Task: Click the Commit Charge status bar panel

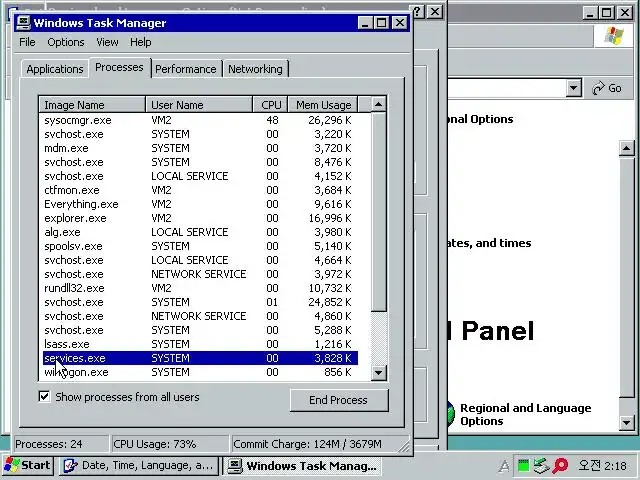Action: (320, 444)
